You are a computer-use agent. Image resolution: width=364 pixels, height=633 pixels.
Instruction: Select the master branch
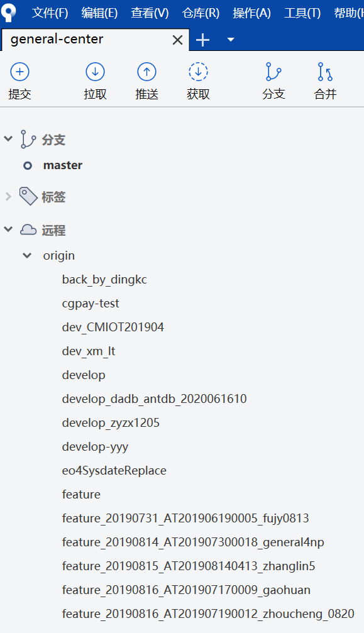pyautogui.click(x=63, y=165)
